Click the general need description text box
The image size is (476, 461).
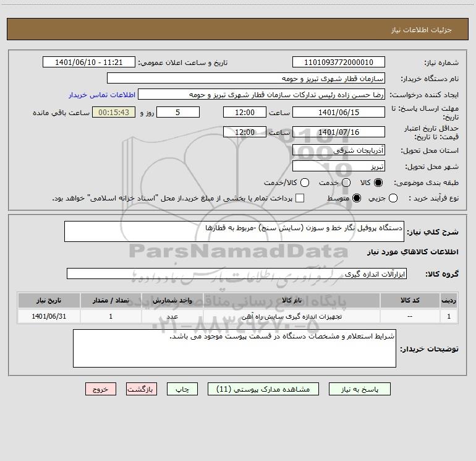coord(234,231)
